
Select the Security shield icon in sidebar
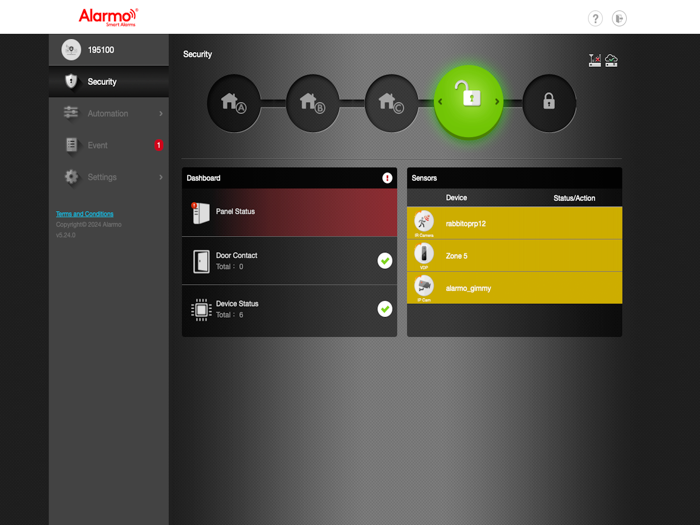click(71, 81)
